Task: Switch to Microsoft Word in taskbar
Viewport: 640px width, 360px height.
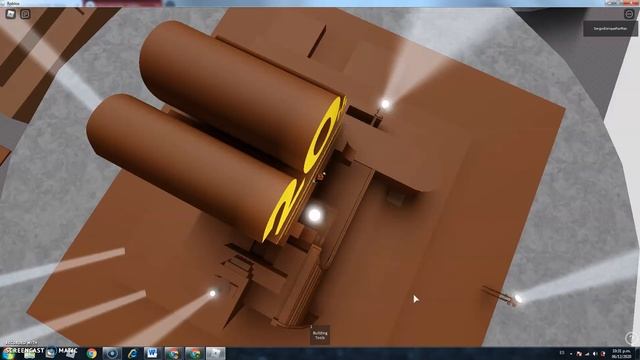Action: coord(152,353)
